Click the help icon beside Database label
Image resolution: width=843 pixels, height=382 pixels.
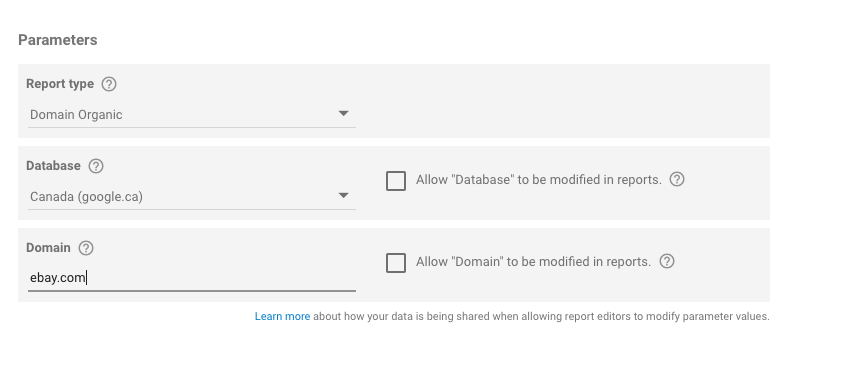[96, 166]
